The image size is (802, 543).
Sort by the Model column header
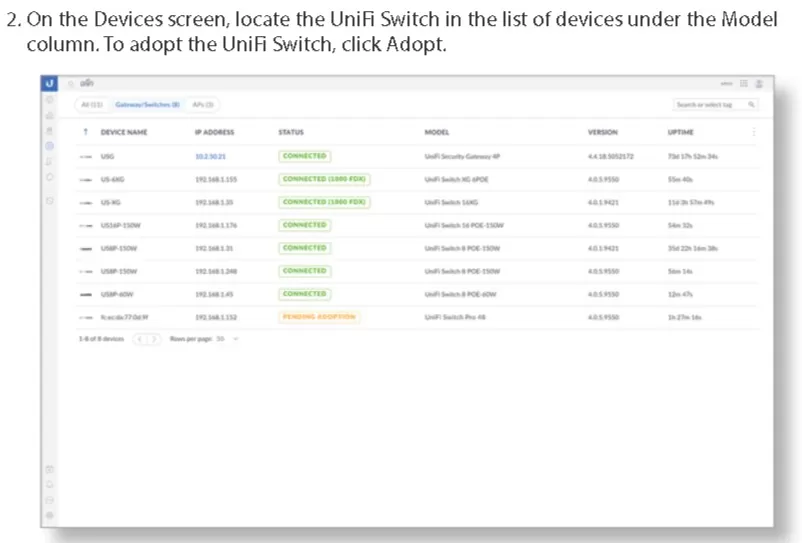coord(437,132)
